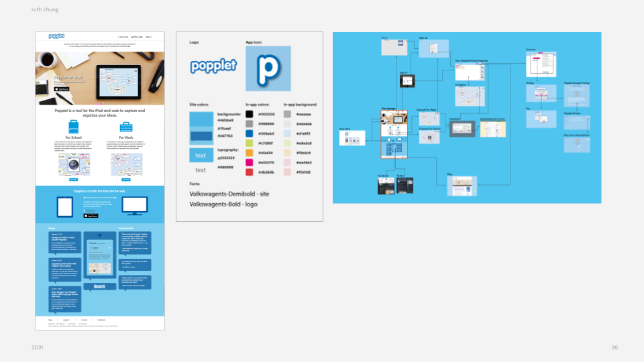The width and height of the screenshot is (644, 362).
Task: Select the blue #006eb5 in-app swatch
Action: [250, 133]
